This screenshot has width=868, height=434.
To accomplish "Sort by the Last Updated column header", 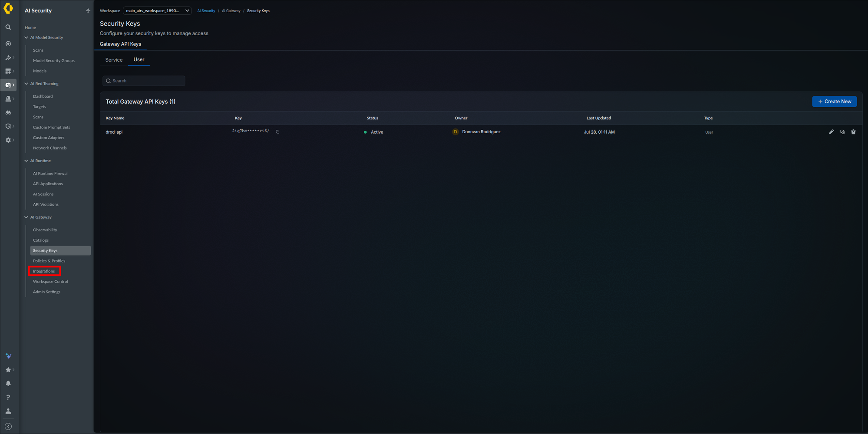I will [x=599, y=118].
